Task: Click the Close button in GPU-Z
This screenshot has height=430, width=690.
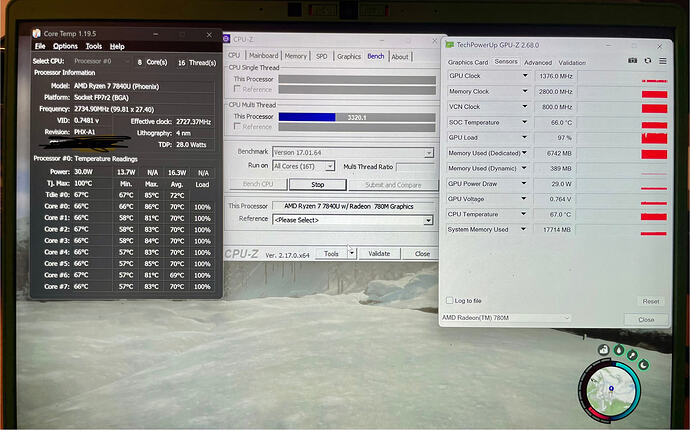Action: pyautogui.click(x=646, y=320)
